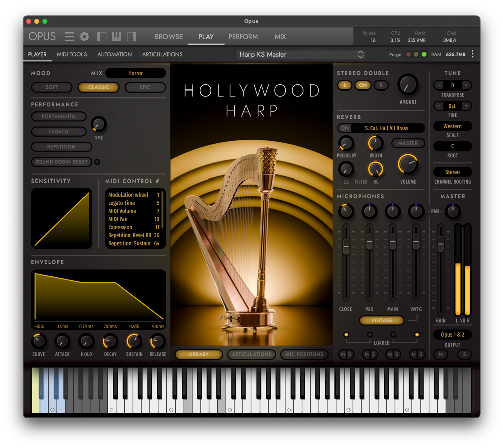Viewport: 503px width, 448px height.
Task: Switch to the PERFORM tab
Action: point(243,36)
